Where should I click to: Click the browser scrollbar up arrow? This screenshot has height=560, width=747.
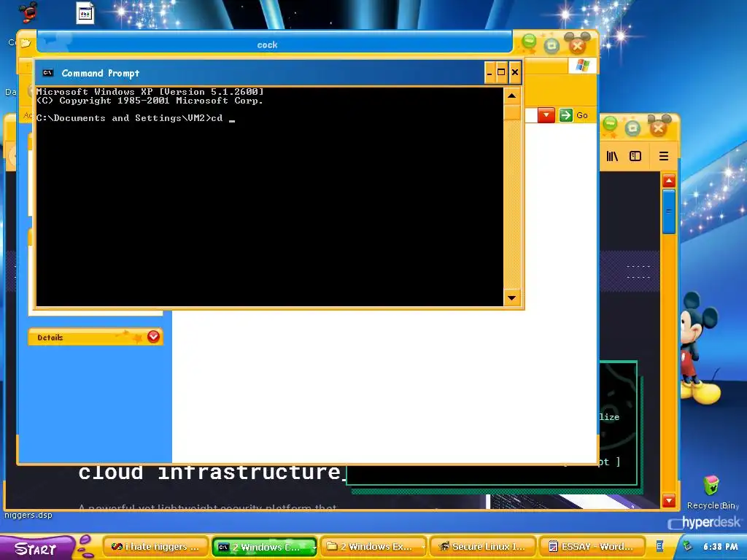tap(669, 181)
